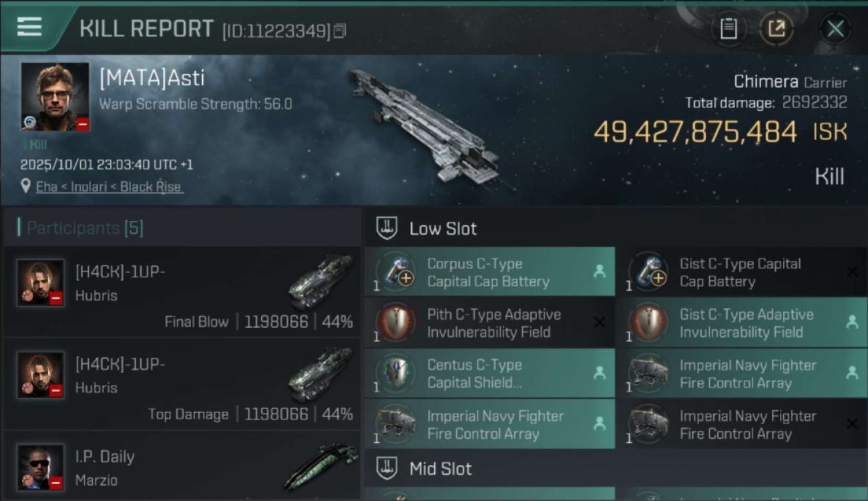
Task: Open victim Asti's character portrait
Action: pyautogui.click(x=55, y=97)
